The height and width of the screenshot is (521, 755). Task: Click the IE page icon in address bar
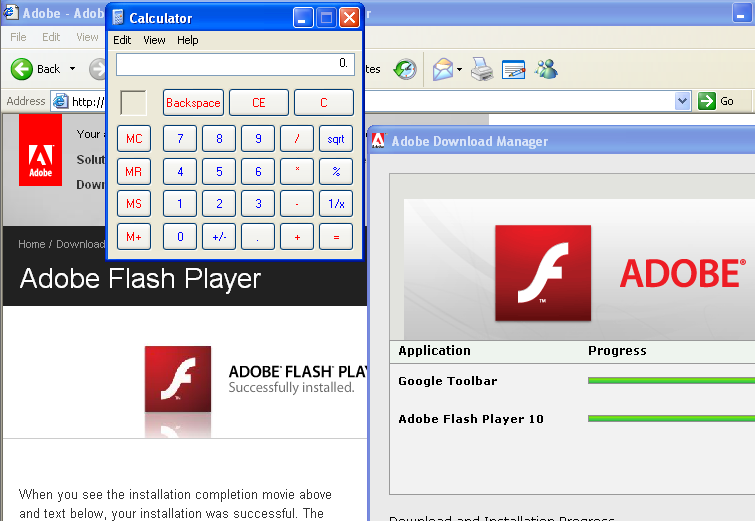coord(60,101)
